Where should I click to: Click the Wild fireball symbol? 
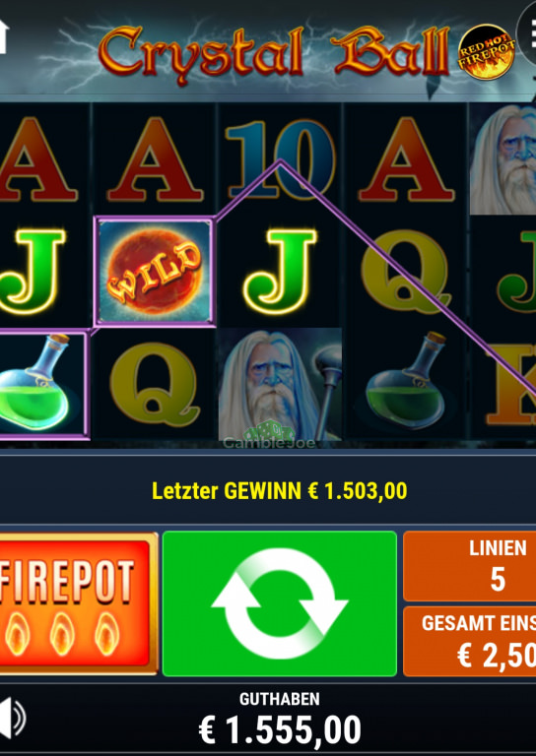[155, 272]
